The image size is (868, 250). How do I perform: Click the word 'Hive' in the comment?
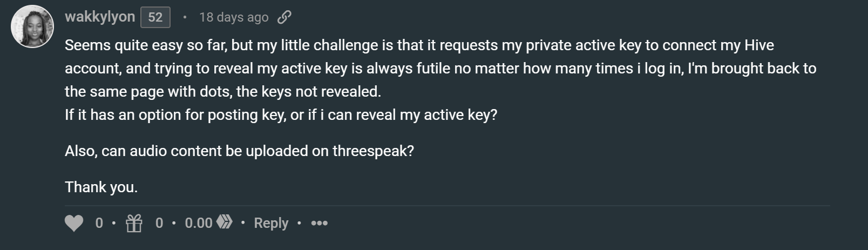[759, 45]
